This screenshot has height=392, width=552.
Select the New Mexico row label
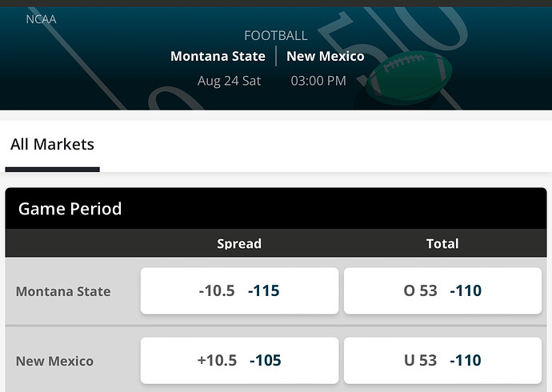click(x=54, y=361)
